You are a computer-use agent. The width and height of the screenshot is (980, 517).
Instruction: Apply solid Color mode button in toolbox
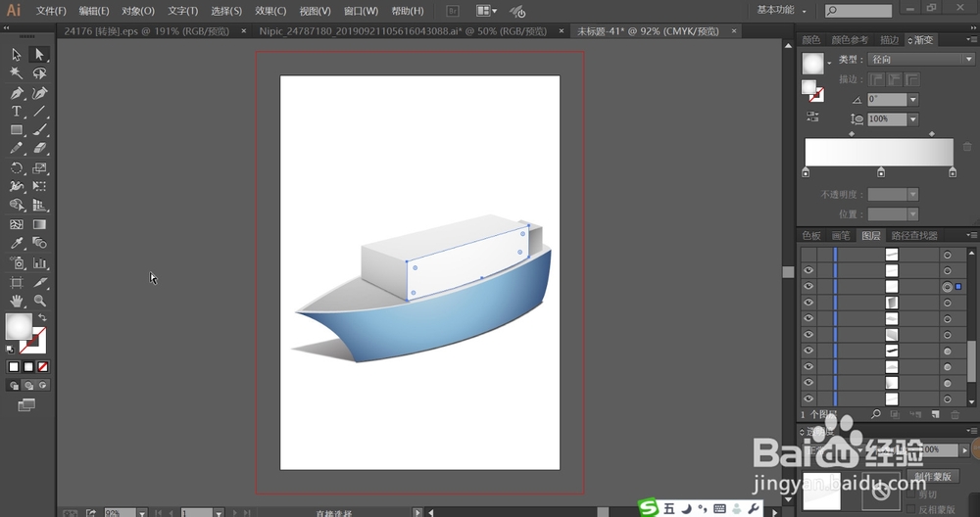click(x=14, y=366)
